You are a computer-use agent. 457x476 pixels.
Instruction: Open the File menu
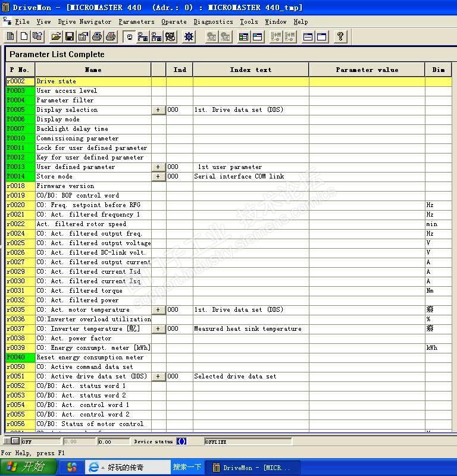pos(23,21)
